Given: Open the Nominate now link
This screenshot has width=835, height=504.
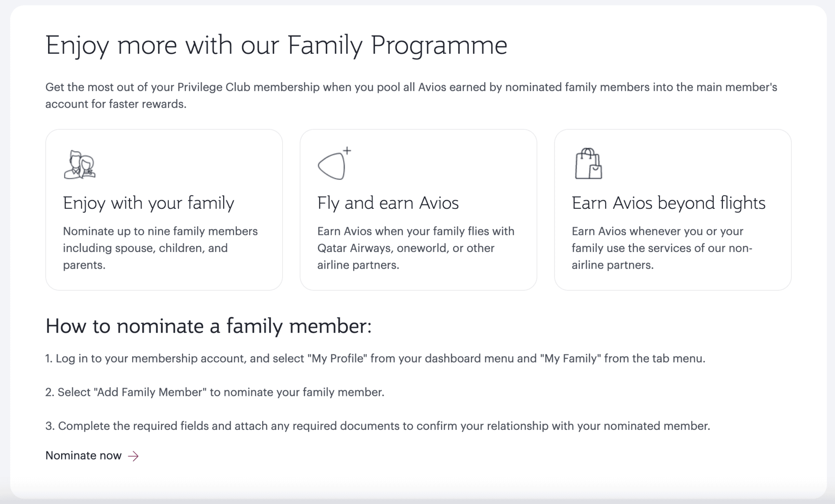Looking at the screenshot, I should point(83,455).
